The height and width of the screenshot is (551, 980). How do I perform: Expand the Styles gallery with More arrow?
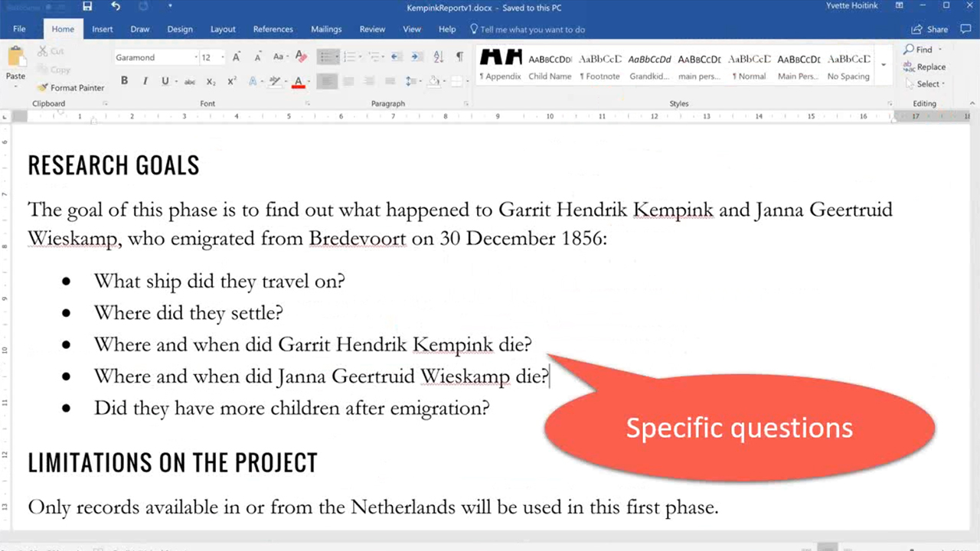[x=884, y=65]
